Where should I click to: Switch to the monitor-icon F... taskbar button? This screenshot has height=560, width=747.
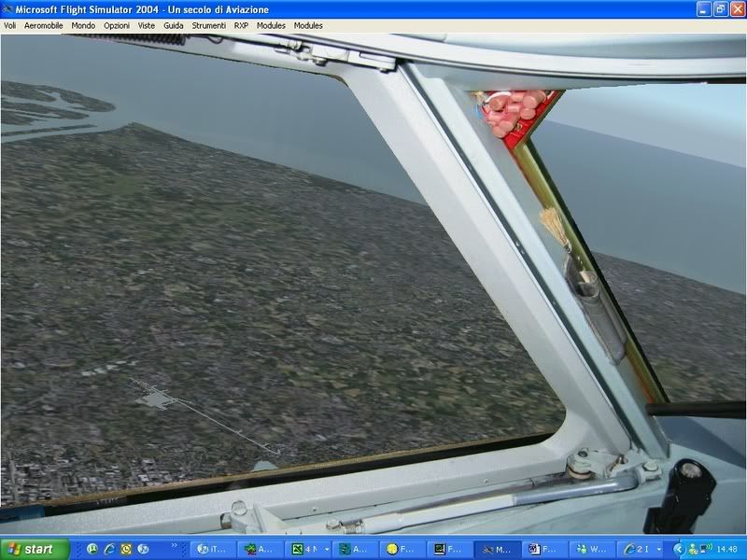(x=448, y=550)
